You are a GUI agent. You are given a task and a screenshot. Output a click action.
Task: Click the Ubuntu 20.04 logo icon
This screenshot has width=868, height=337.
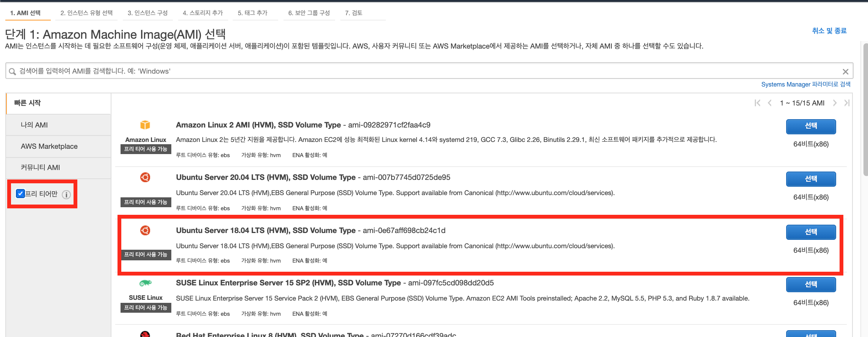click(145, 177)
